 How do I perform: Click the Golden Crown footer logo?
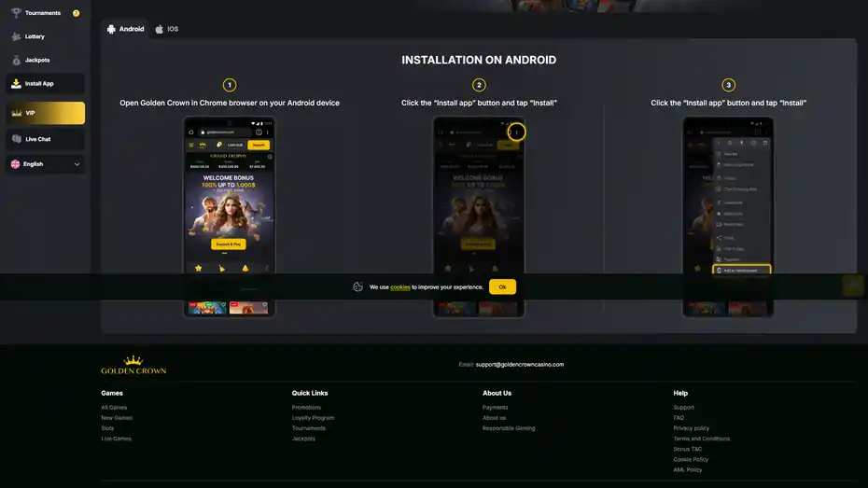(133, 365)
